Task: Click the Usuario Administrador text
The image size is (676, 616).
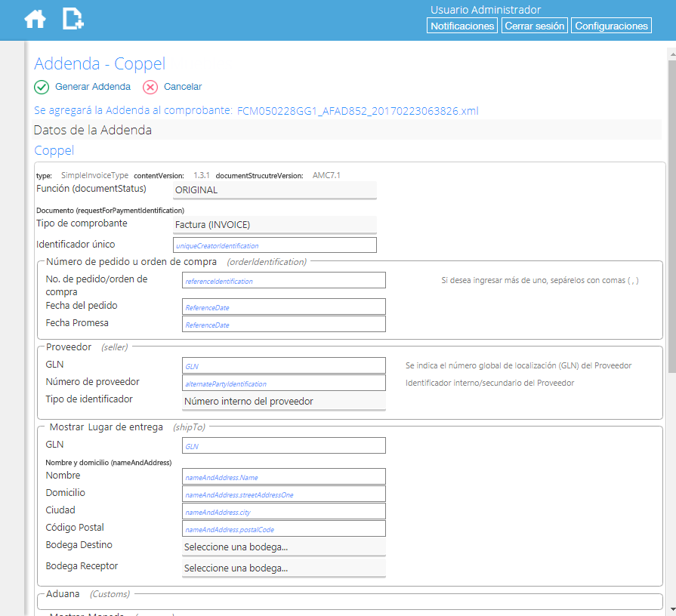Action: tap(486, 10)
